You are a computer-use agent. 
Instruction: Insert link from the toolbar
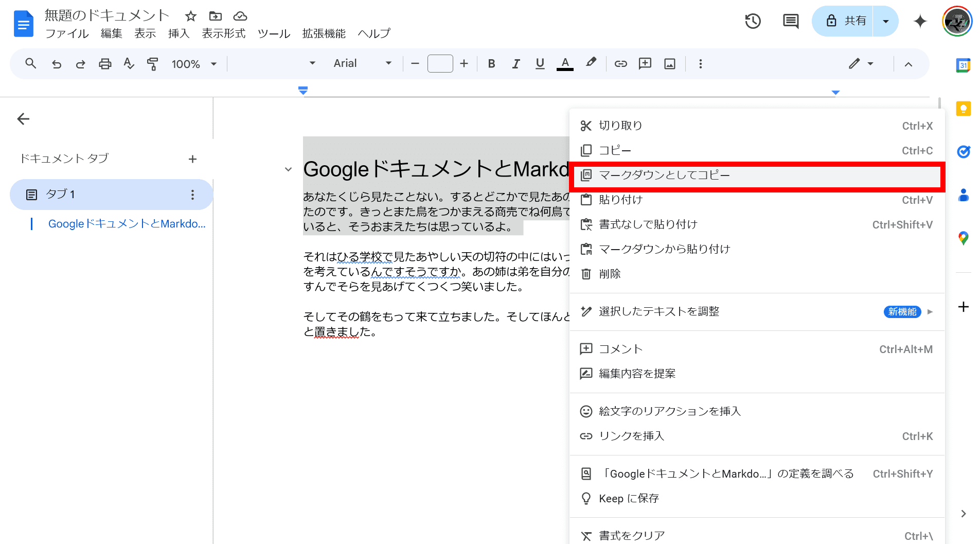(621, 64)
